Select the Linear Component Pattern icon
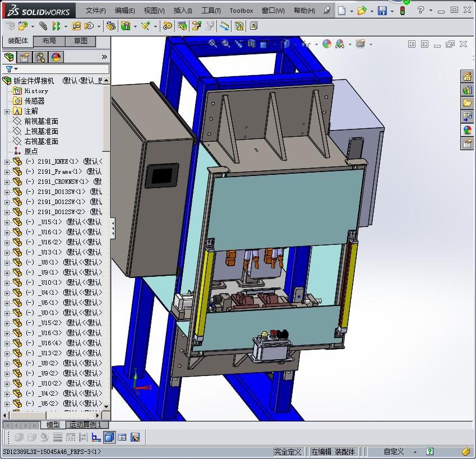 click(x=56, y=26)
